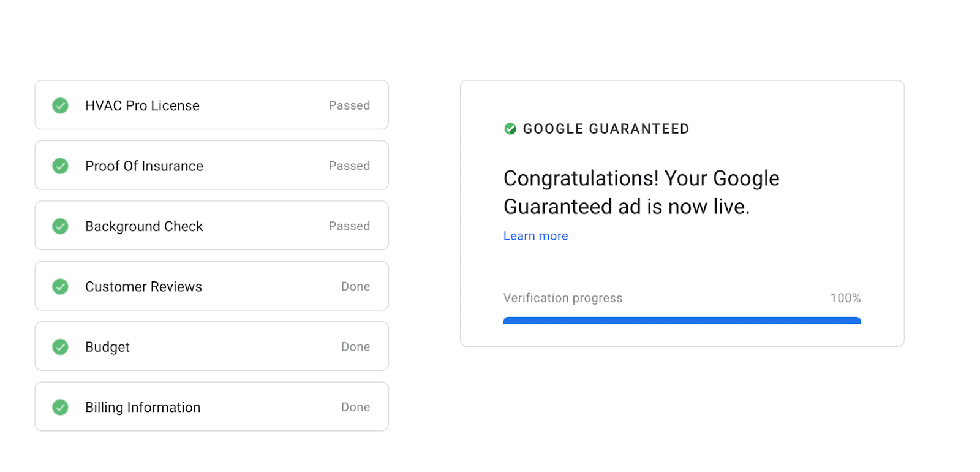Expand the Background Check card for details
Viewport: 980px width, 472px height.
tap(211, 226)
